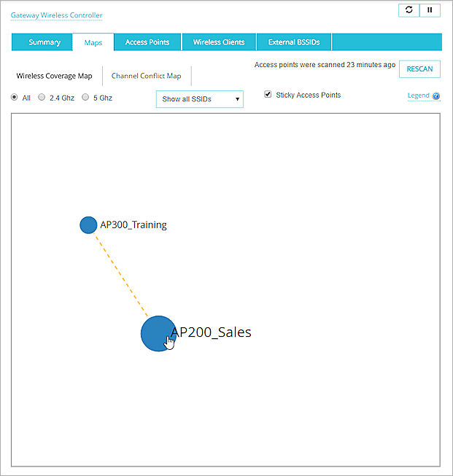Click the RESCAN button
The image size is (453, 476).
click(x=419, y=69)
